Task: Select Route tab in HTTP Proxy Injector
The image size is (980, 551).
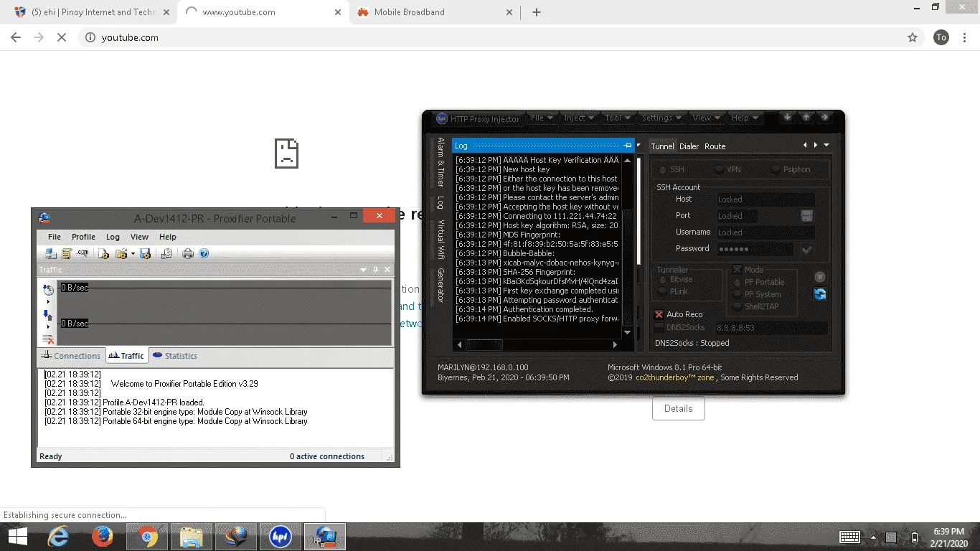Action: coord(715,146)
